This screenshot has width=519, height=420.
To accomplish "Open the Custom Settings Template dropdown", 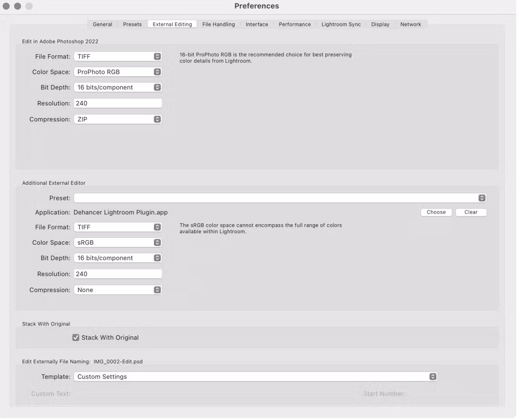I will (255, 377).
